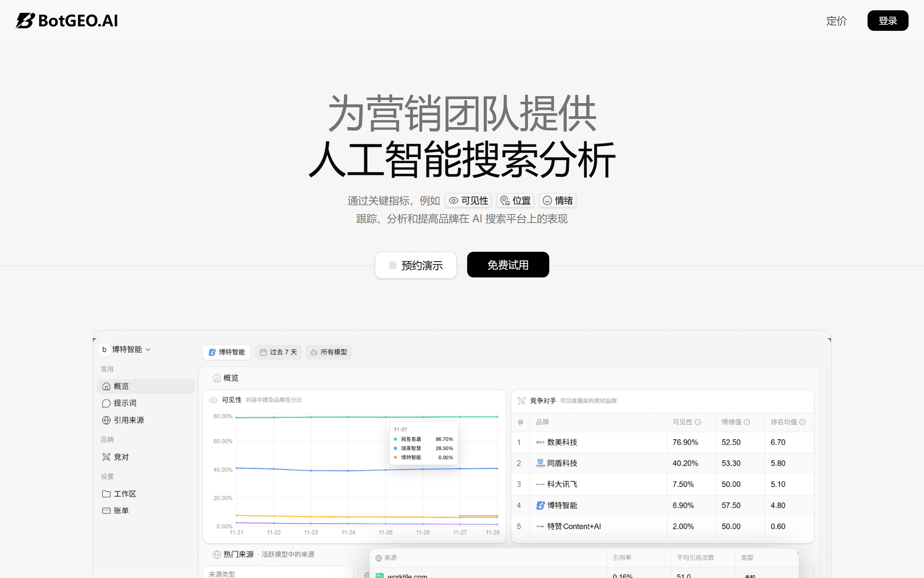This screenshot has height=578, width=924.
Task: Click the smiley icon in 情绪 tag
Action: coord(547,200)
